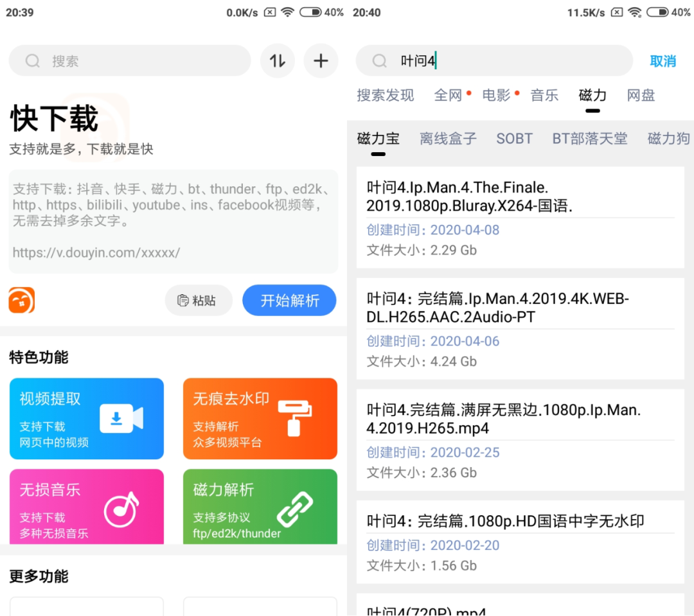Click the left 搜索 search field
This screenshot has height=616, width=694.
(130, 60)
